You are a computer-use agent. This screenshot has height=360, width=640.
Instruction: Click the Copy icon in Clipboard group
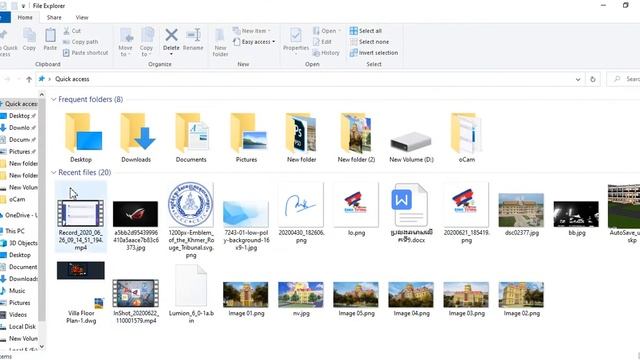pos(29,36)
